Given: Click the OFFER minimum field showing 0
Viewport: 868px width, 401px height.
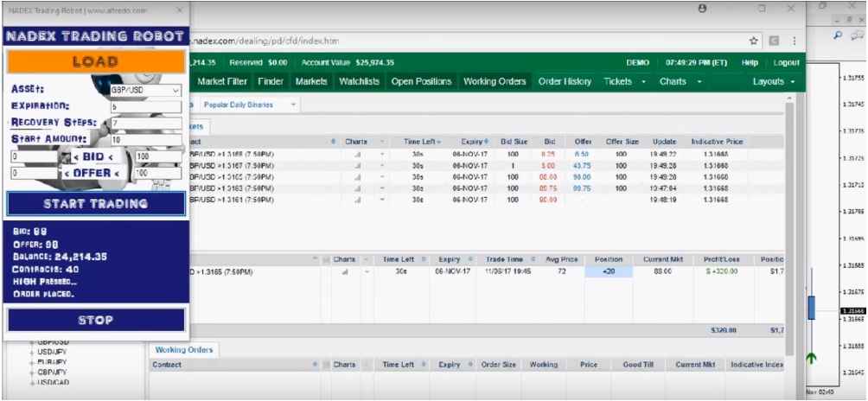Looking at the screenshot, I should pyautogui.click(x=35, y=173).
